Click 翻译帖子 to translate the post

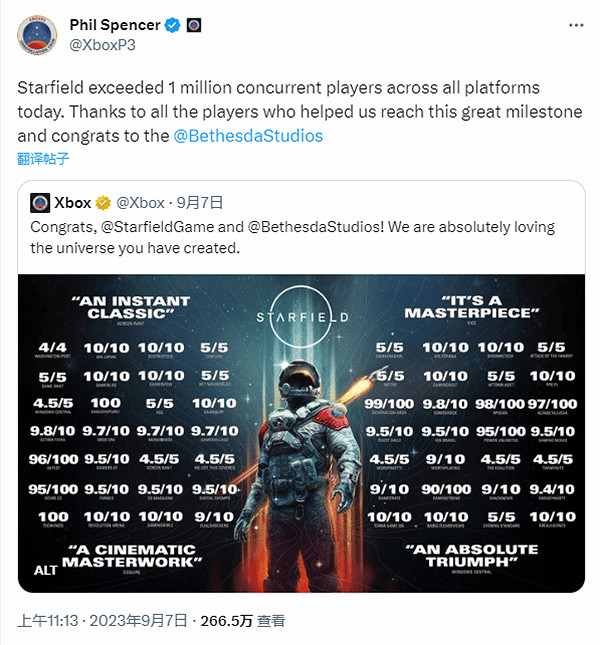43,158
